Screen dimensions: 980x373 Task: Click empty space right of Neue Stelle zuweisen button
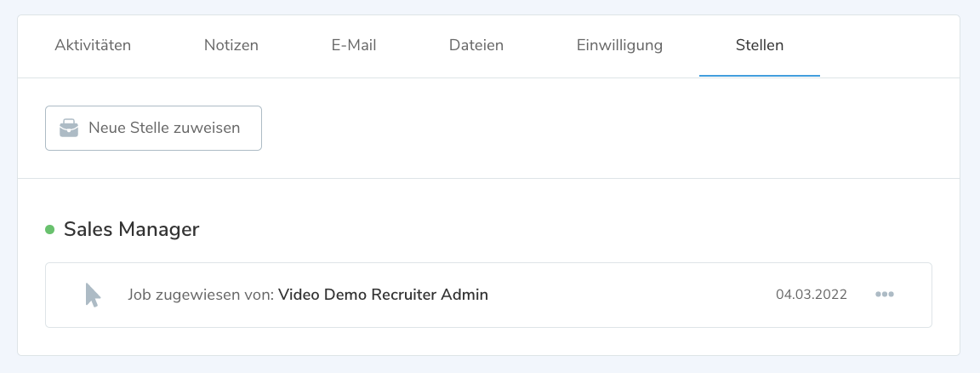pyautogui.click(x=595, y=129)
